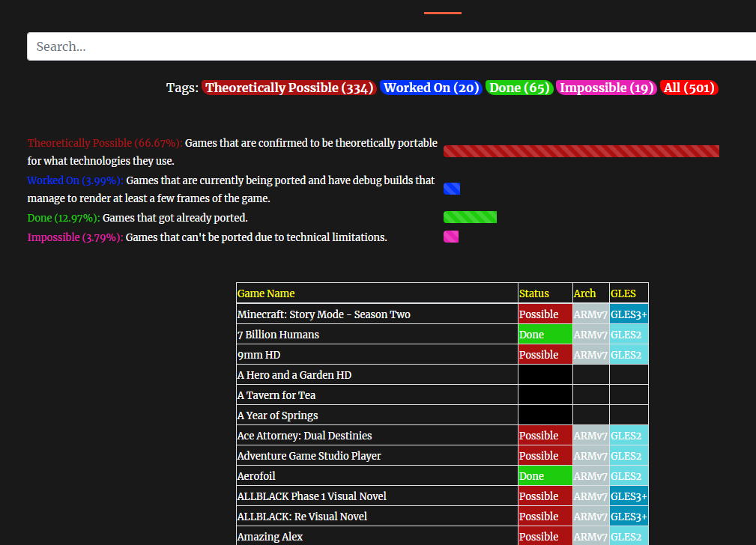Click empty black status cell of A Tavern for Tea
Image resolution: width=756 pixels, height=545 pixels.
[x=545, y=395]
